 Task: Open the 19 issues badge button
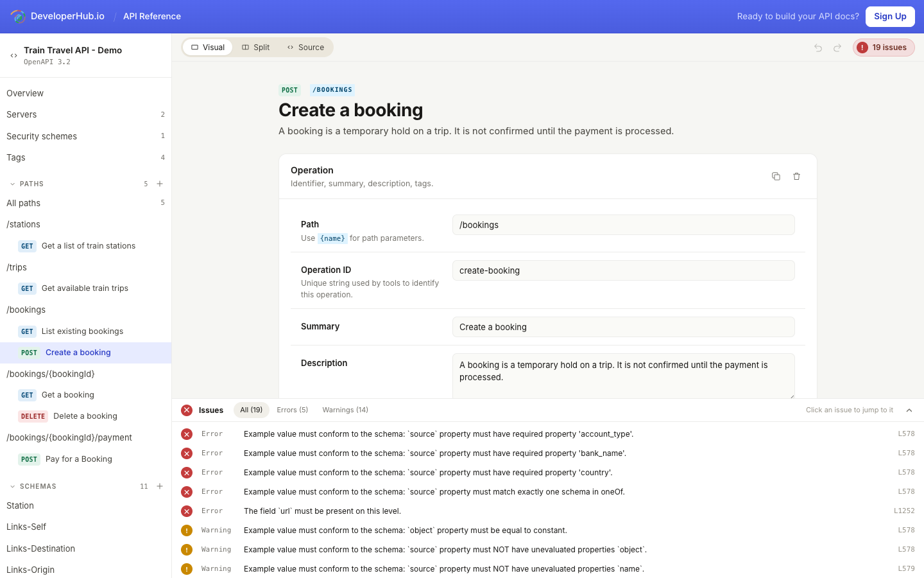point(884,48)
